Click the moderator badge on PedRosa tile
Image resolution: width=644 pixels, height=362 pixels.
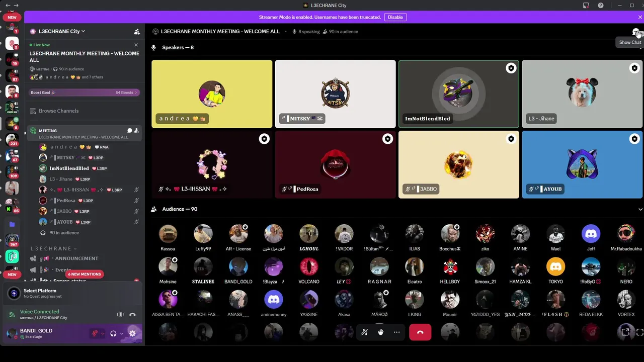click(387, 139)
